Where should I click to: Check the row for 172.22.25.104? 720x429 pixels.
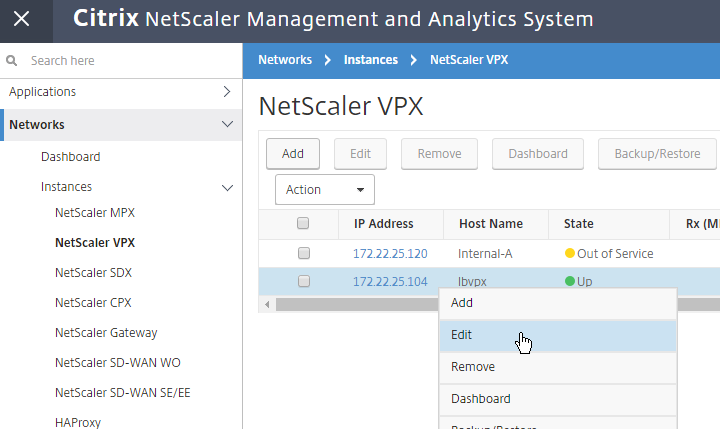(304, 281)
